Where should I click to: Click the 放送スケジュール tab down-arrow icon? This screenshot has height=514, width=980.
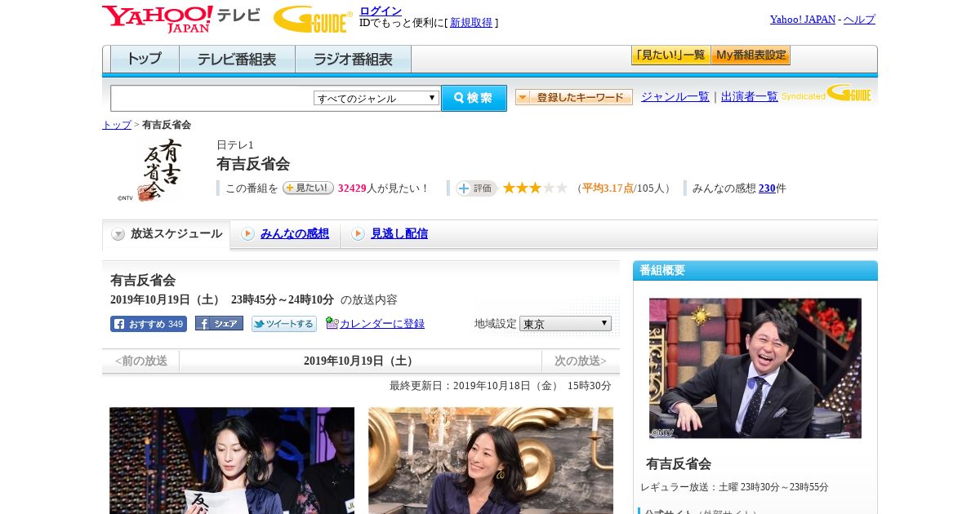[118, 234]
